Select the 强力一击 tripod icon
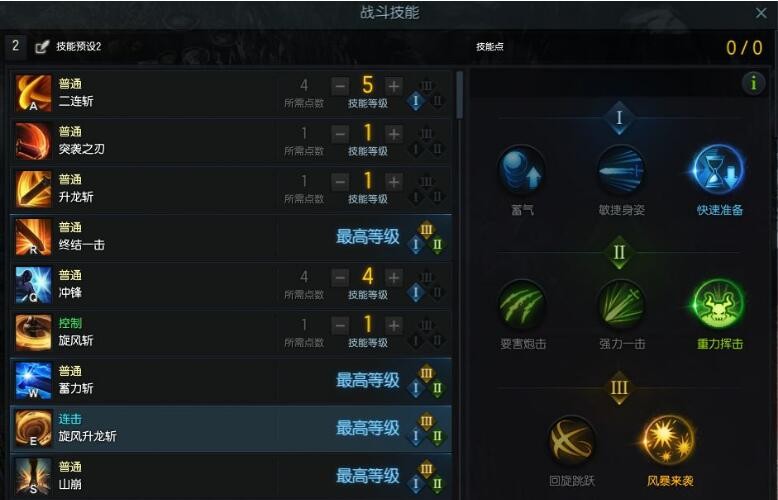778x500 pixels. (621, 304)
